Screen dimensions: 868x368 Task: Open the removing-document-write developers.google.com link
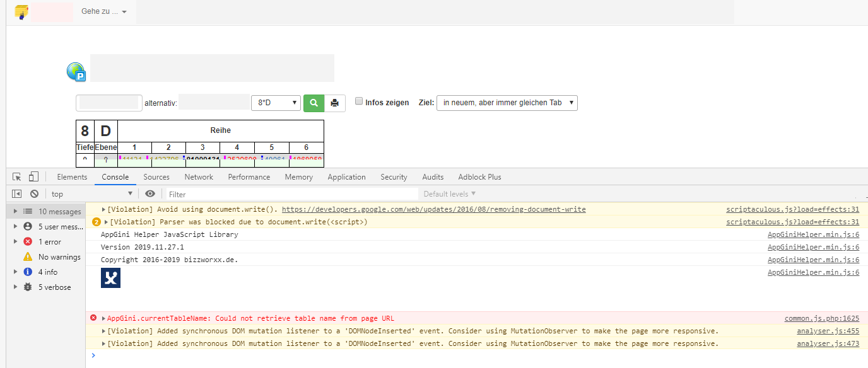(433, 209)
